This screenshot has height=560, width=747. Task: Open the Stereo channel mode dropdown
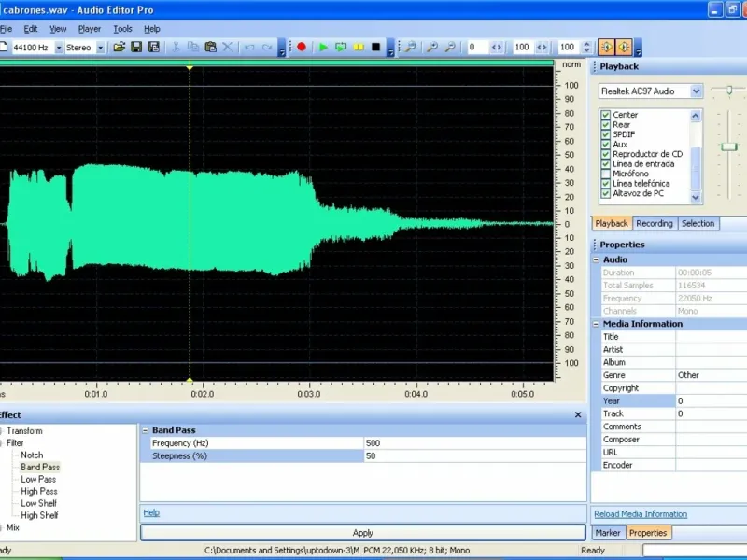(101, 48)
